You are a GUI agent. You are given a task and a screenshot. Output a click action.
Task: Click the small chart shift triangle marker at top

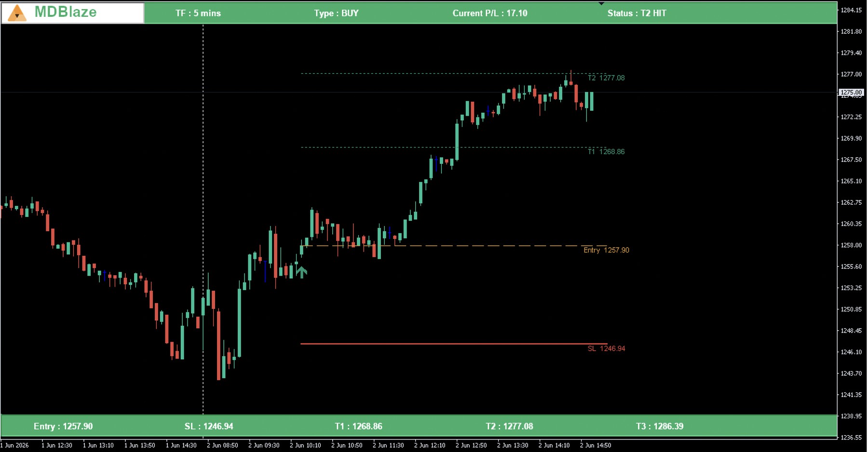point(601,3)
